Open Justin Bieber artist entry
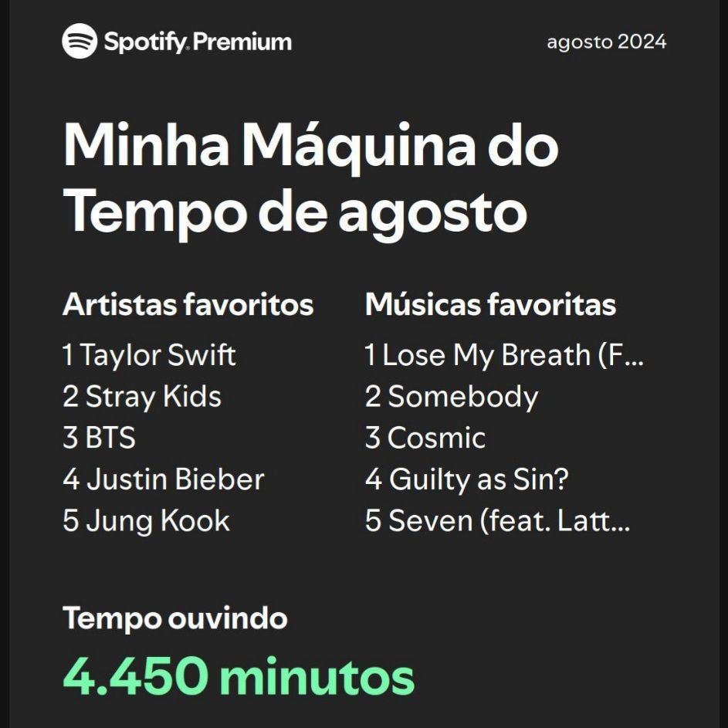Screen dimensions: 728x728 click(164, 479)
